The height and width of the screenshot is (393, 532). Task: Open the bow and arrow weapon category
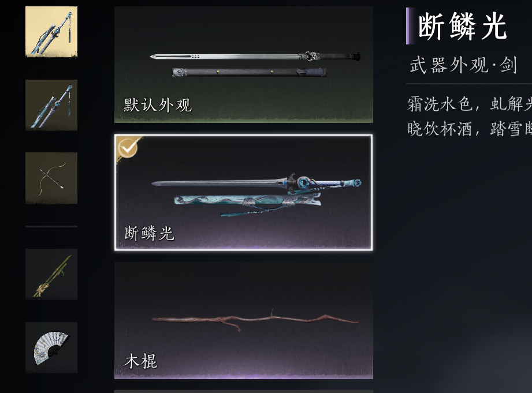click(51, 178)
